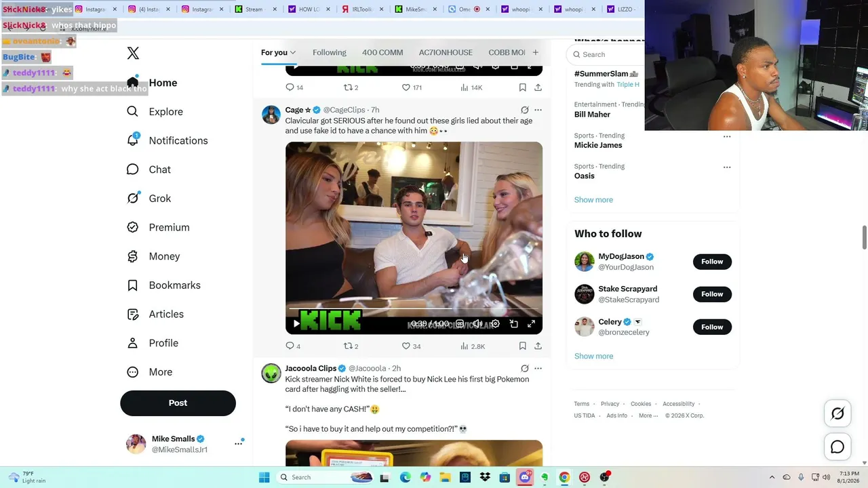Open Cage profile avatar
The image size is (868, 488).
click(x=271, y=115)
